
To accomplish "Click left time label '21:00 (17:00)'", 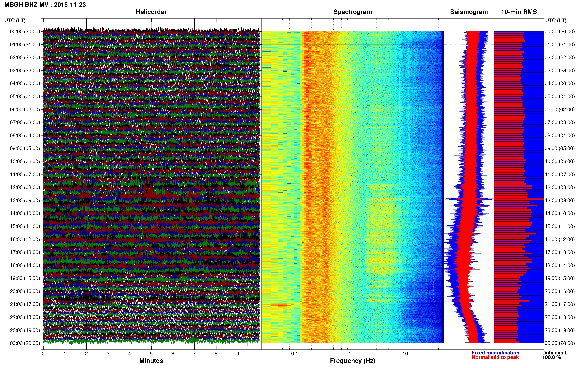I will 25,304.
